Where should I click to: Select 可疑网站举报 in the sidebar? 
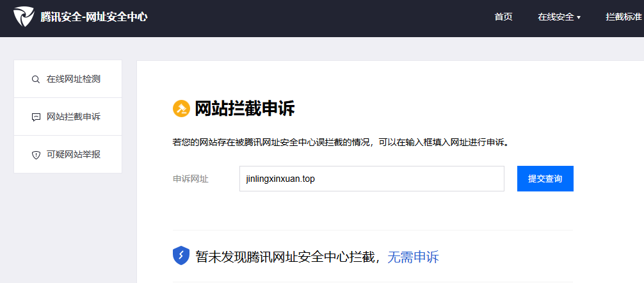point(68,154)
